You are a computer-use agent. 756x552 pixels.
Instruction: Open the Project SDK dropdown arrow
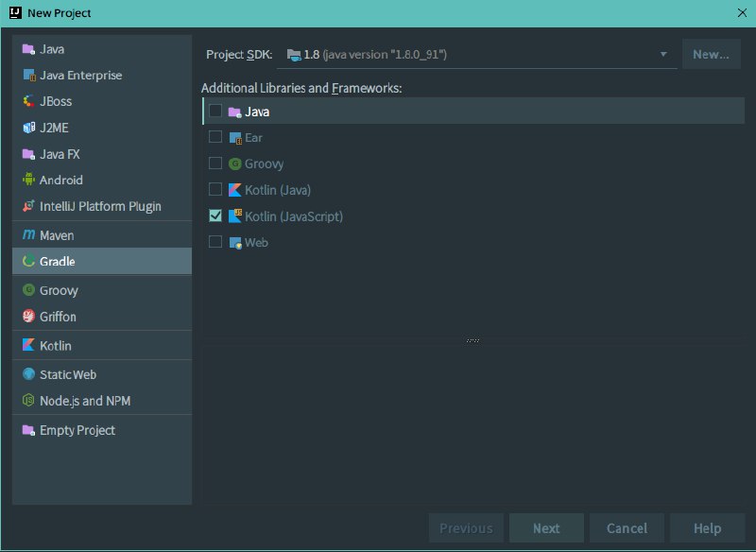pyautogui.click(x=663, y=55)
